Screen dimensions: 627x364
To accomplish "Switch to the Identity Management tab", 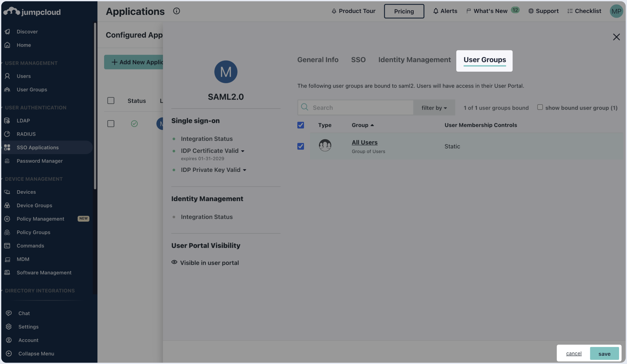I will tap(414, 60).
